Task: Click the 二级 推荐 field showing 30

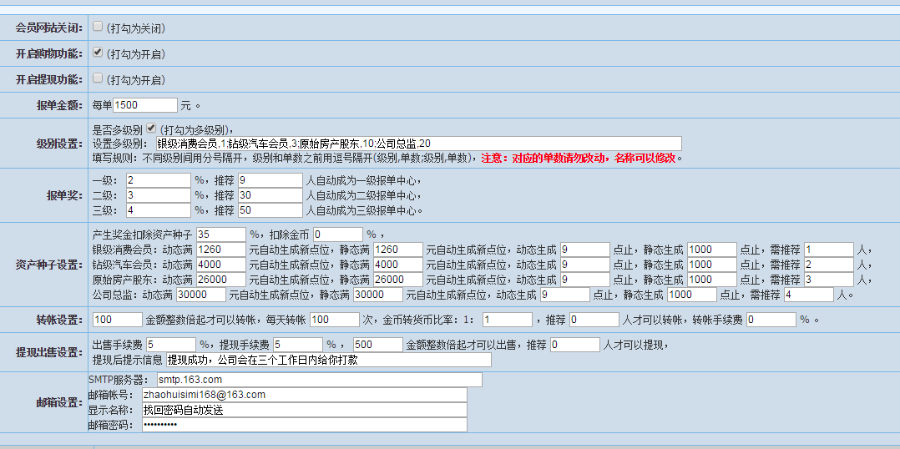Action: [x=270, y=195]
